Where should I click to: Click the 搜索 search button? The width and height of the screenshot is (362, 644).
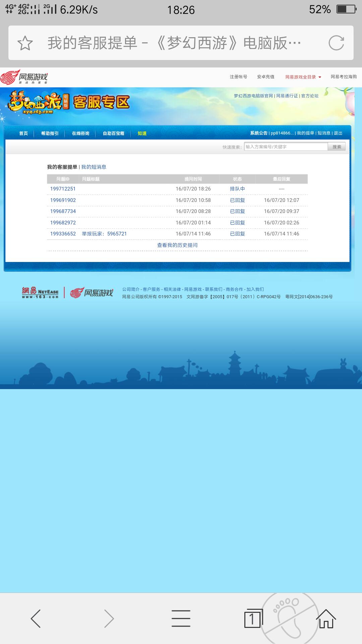pyautogui.click(x=337, y=147)
